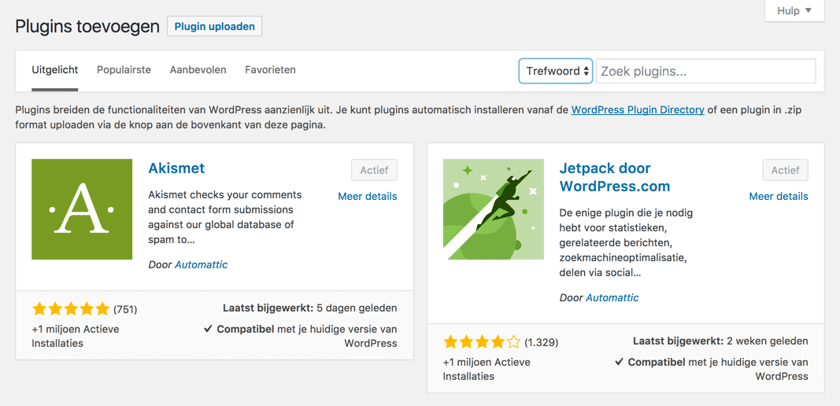Open the Automattic author link under Jetpack
Screen dimensions: 840x406
click(612, 297)
